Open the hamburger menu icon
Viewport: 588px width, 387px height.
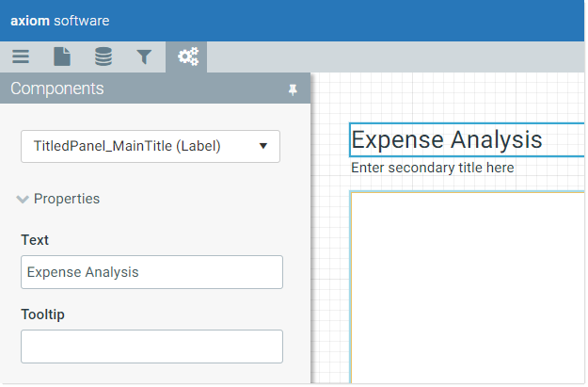(21, 57)
